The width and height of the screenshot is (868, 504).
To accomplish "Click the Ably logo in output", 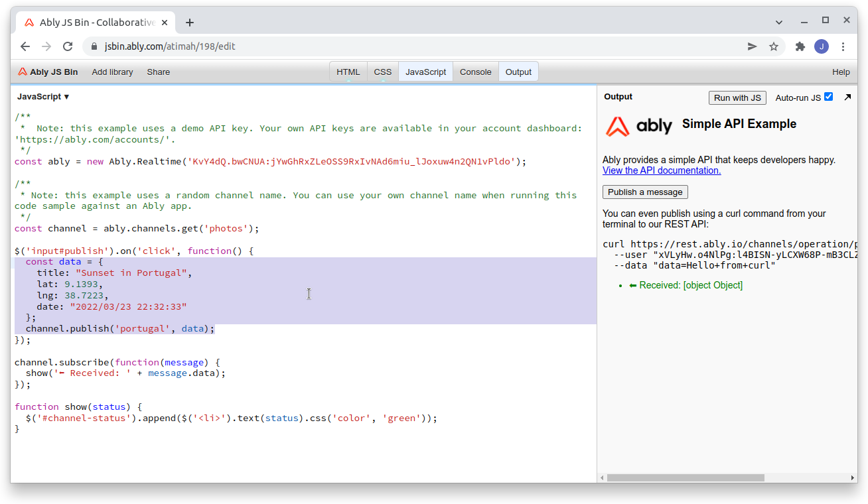I will [639, 126].
